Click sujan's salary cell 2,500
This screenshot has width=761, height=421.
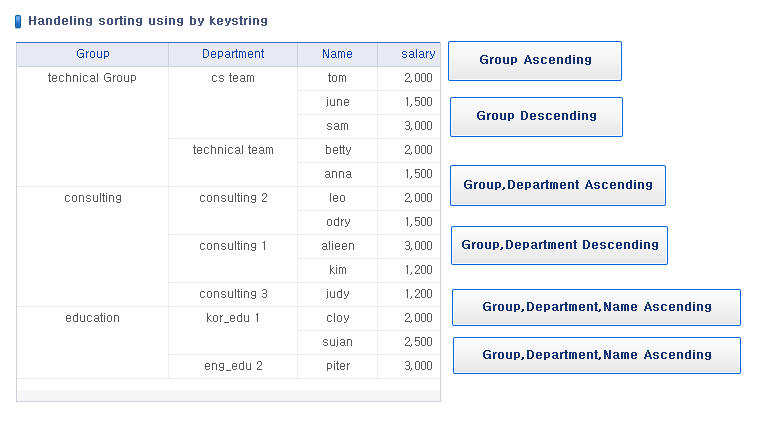pyautogui.click(x=409, y=342)
